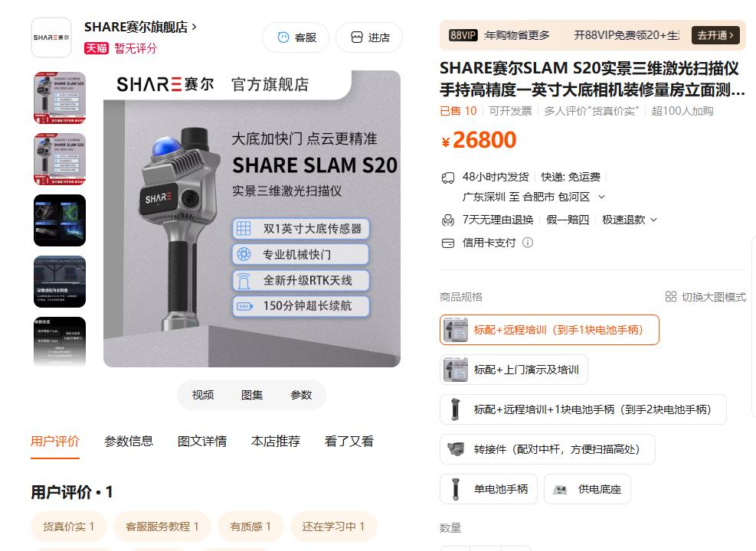This screenshot has width=756, height=551.
Task: Click the 天猫 Tmall badge
Action: click(97, 48)
